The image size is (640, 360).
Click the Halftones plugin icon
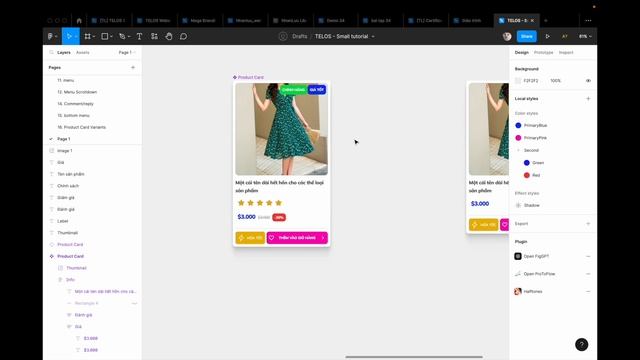tap(518, 291)
